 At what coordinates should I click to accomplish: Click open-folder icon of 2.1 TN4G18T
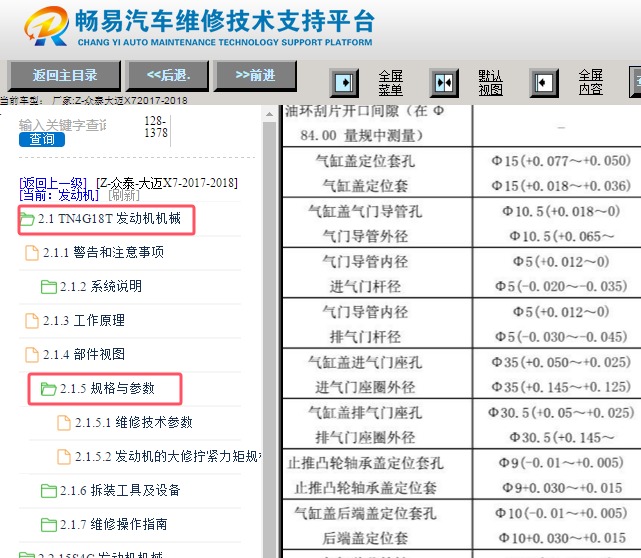(27, 219)
